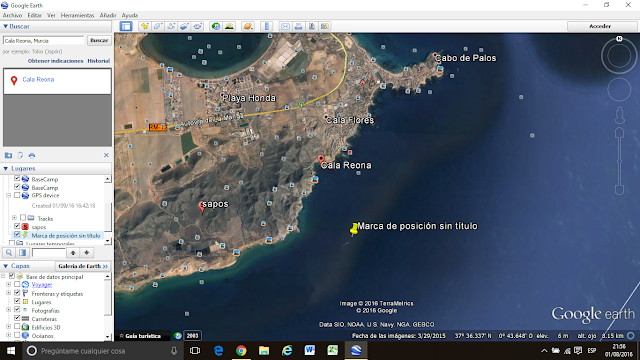Click the copy-as-KML icon under search results
The width and height of the screenshot is (640, 360).
[20, 156]
